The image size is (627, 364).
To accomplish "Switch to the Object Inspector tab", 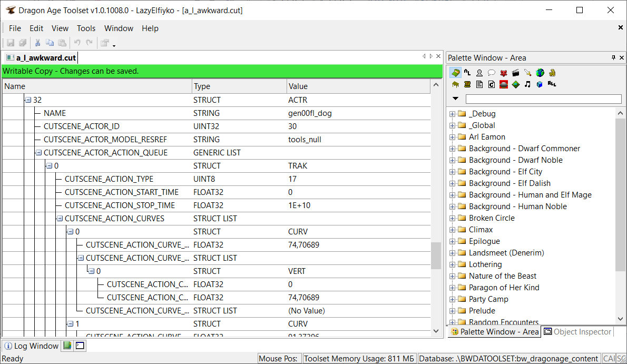I will pyautogui.click(x=577, y=331).
